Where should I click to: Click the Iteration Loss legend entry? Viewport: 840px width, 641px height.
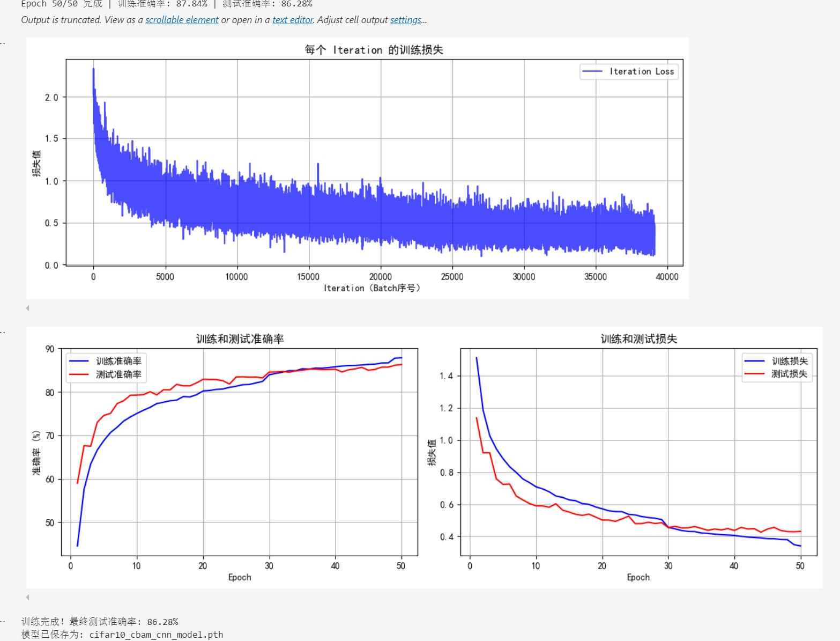(x=629, y=71)
